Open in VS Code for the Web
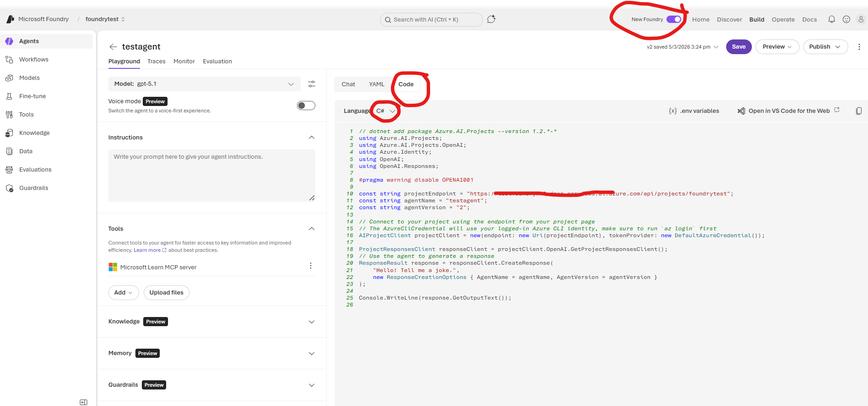 (x=789, y=111)
